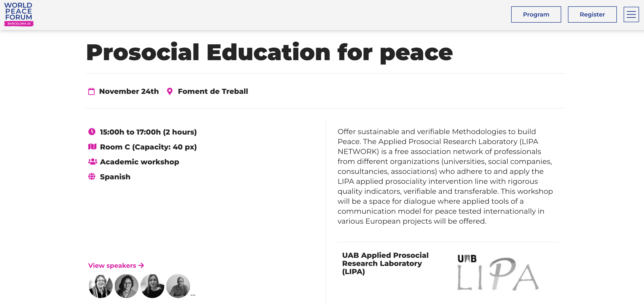Open the Program page

tap(536, 14)
